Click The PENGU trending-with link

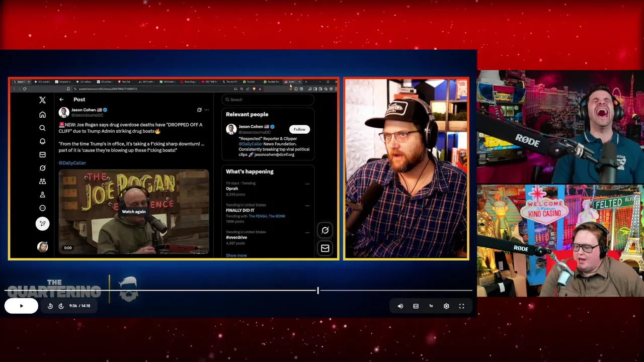(x=257, y=216)
